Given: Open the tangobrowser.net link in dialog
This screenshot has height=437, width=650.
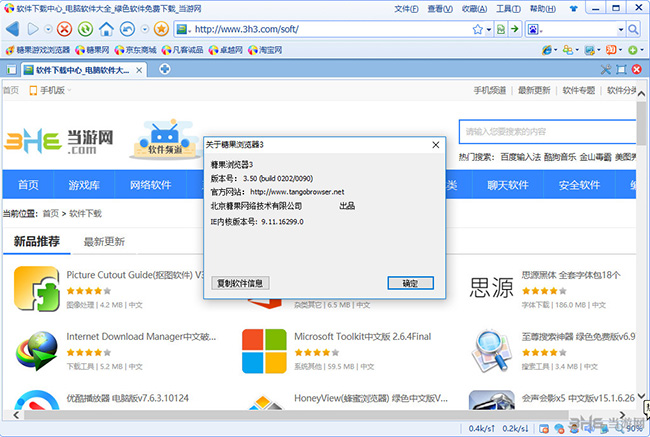Looking at the screenshot, I should pos(297,192).
